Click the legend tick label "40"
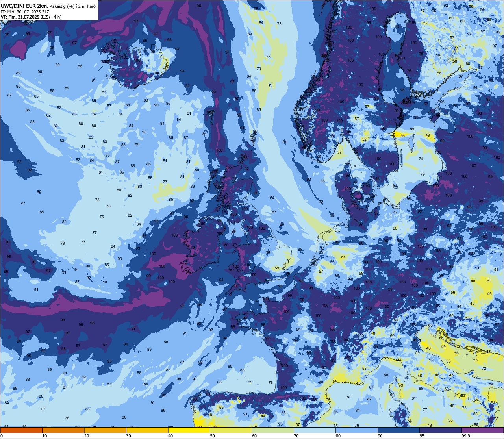 pyautogui.click(x=170, y=436)
